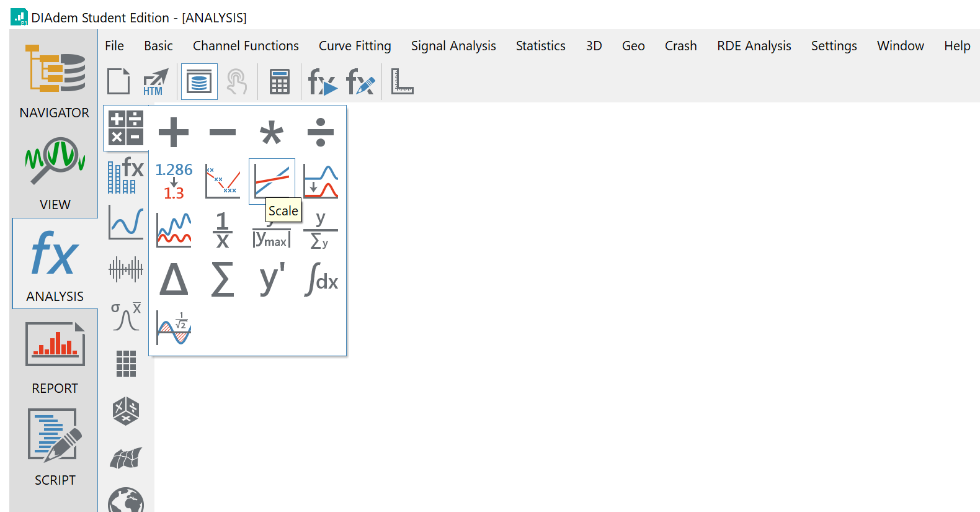Select the blue and red waveform icon
Viewport: 980px width, 512px height.
point(174,230)
